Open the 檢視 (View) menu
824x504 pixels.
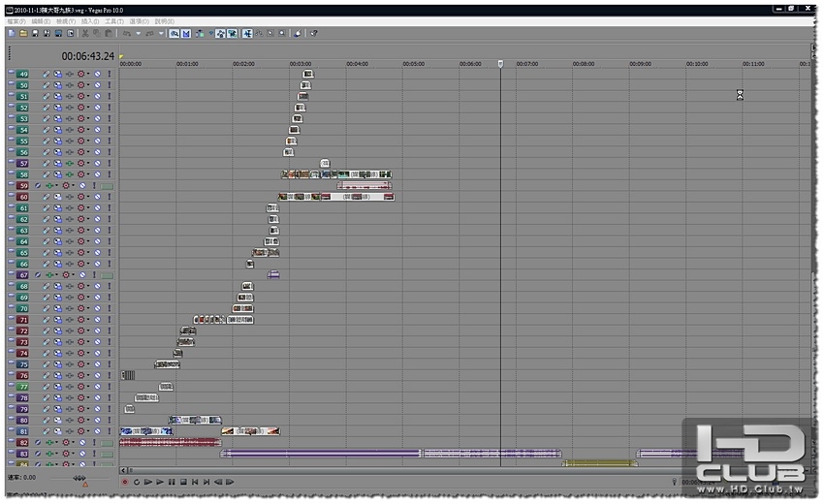coord(66,21)
